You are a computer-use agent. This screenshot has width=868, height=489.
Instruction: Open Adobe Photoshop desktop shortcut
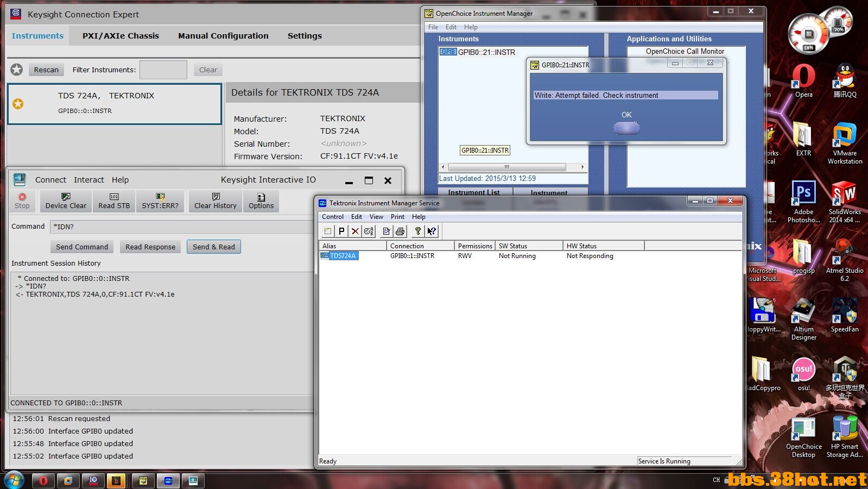click(x=803, y=202)
